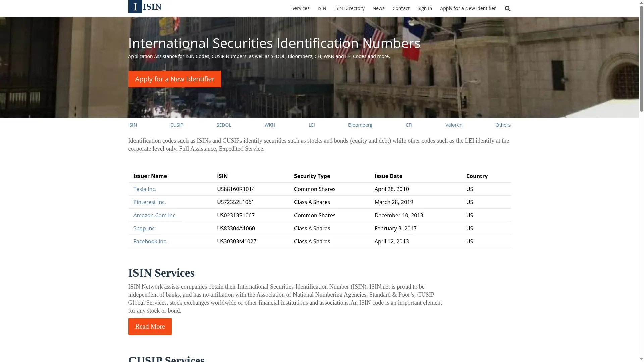Click the International Securities Identification Numbers headline

[274, 43]
